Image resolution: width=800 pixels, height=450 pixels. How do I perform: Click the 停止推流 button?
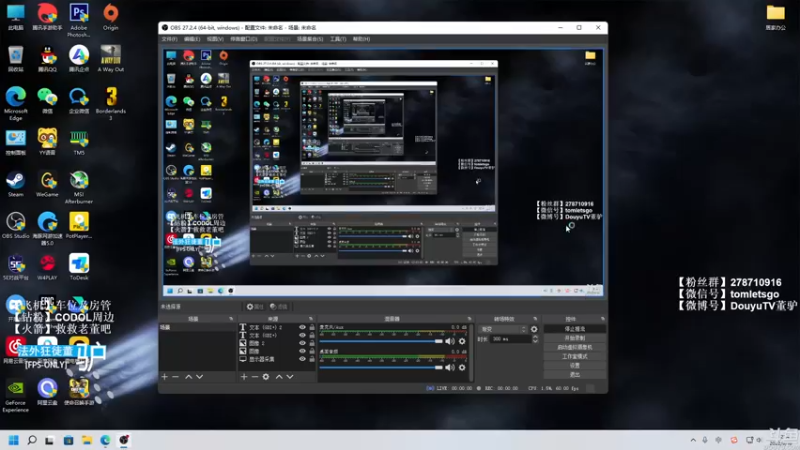click(x=574, y=329)
